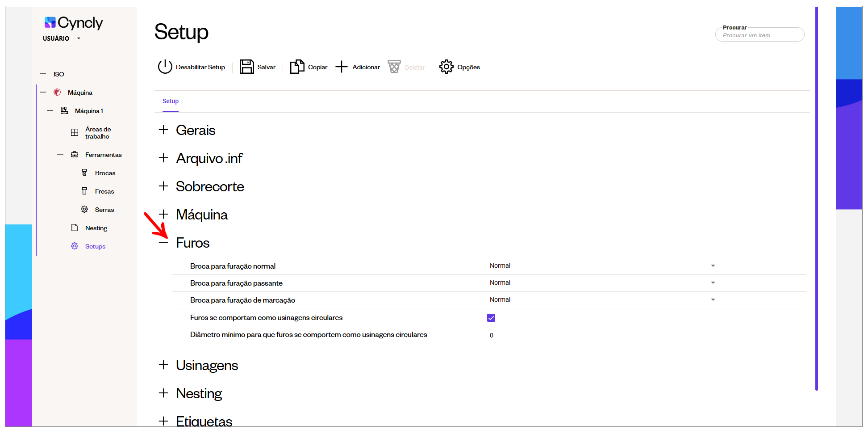
Task: Click the Adicionar button label
Action: [x=366, y=67]
